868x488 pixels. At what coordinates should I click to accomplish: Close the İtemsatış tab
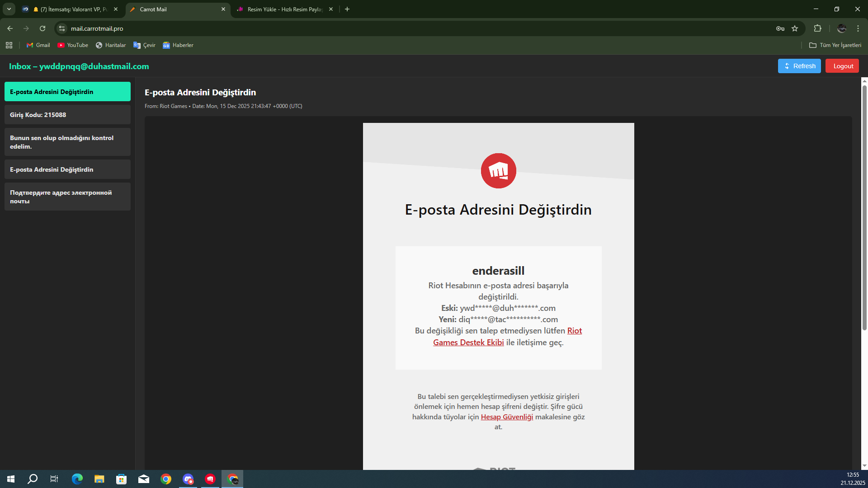[116, 9]
